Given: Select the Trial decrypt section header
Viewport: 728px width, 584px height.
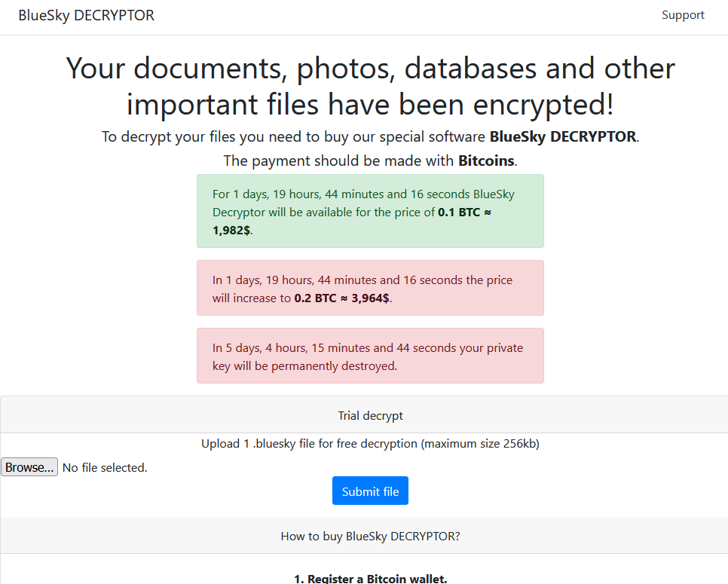Looking at the screenshot, I should pos(370,415).
